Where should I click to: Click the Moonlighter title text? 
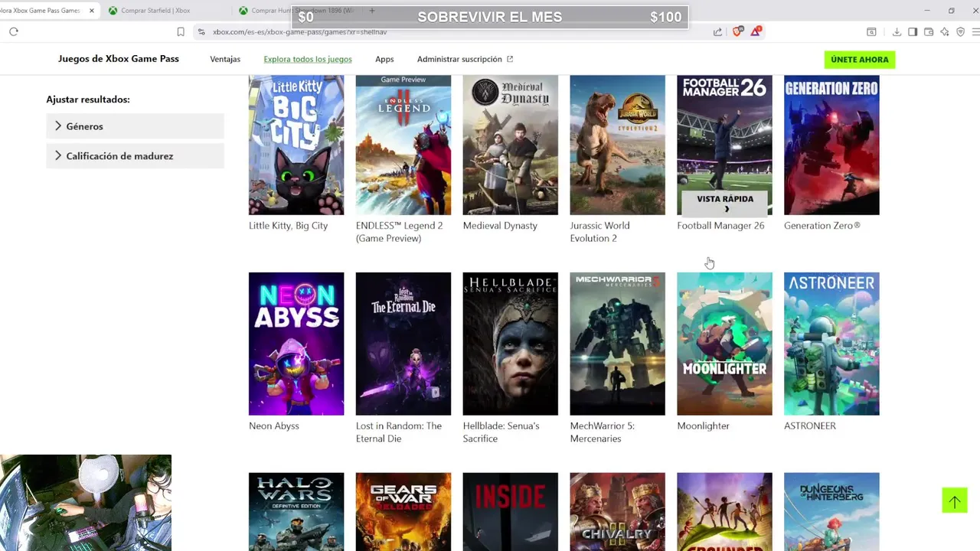click(704, 425)
